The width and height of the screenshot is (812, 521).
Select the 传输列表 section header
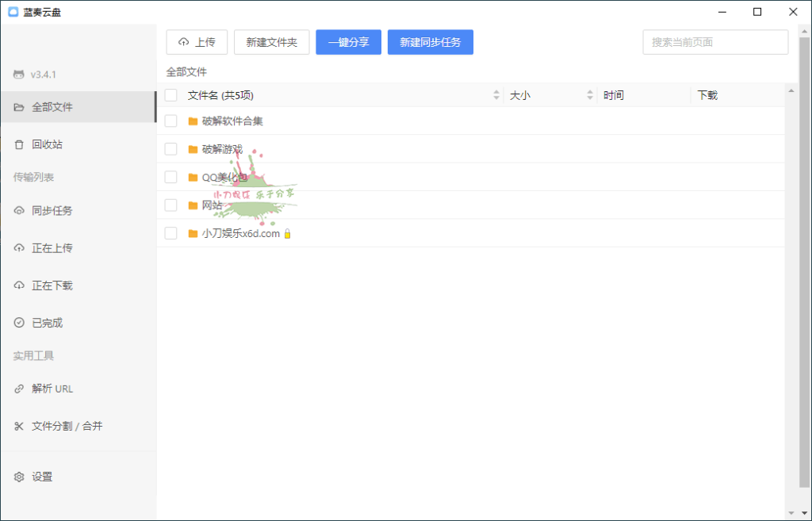click(33, 177)
